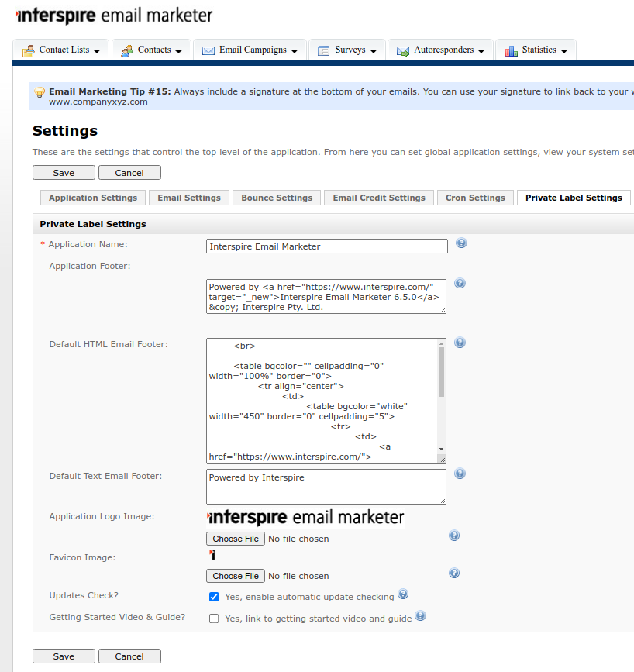Switch to Application Settings tab
This screenshot has width=634, height=672.
tap(93, 198)
